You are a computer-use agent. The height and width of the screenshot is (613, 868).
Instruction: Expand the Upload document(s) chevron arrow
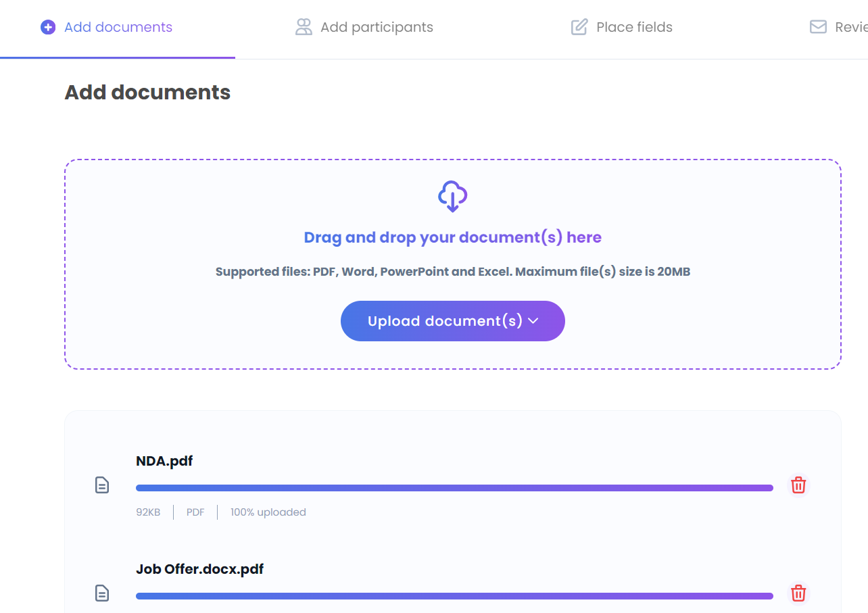[x=533, y=321]
